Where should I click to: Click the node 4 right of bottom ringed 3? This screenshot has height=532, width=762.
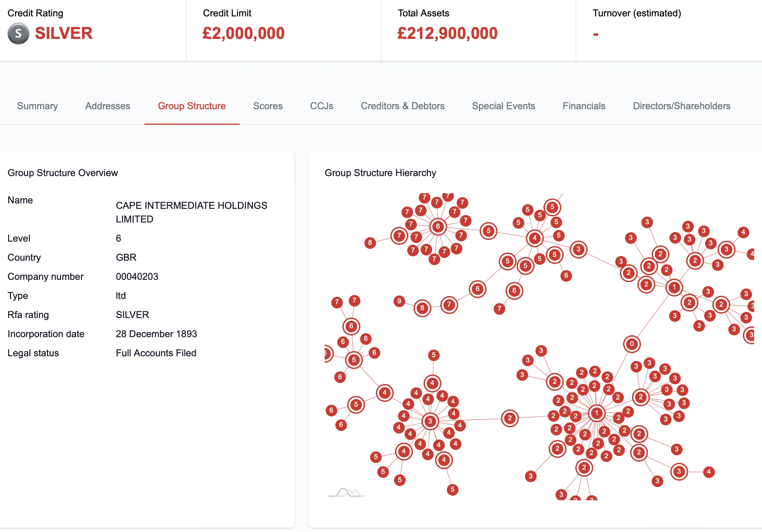tap(709, 472)
